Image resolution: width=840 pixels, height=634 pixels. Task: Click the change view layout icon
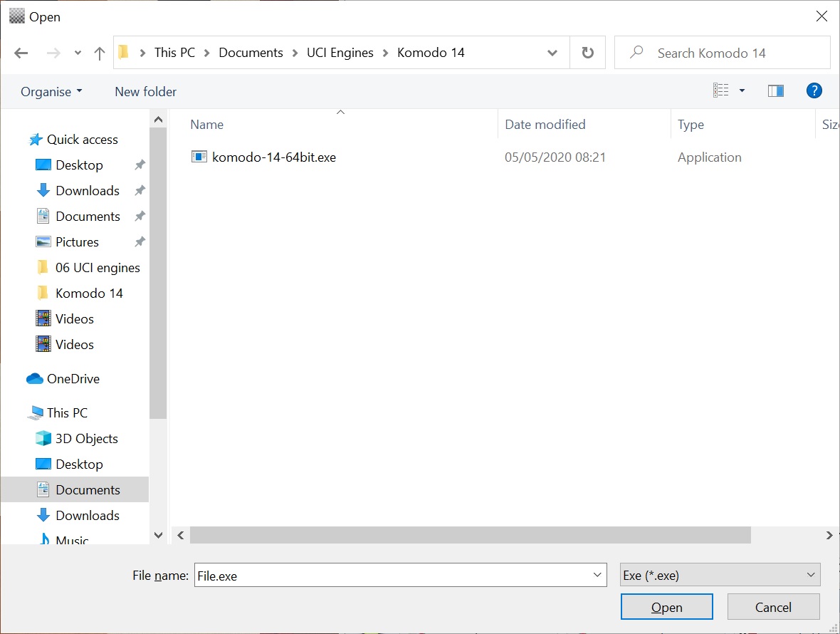721,90
